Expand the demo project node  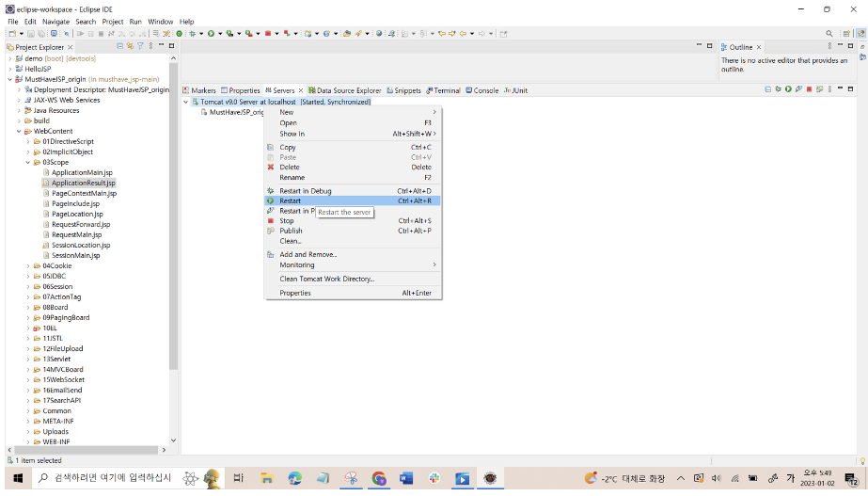[10, 58]
